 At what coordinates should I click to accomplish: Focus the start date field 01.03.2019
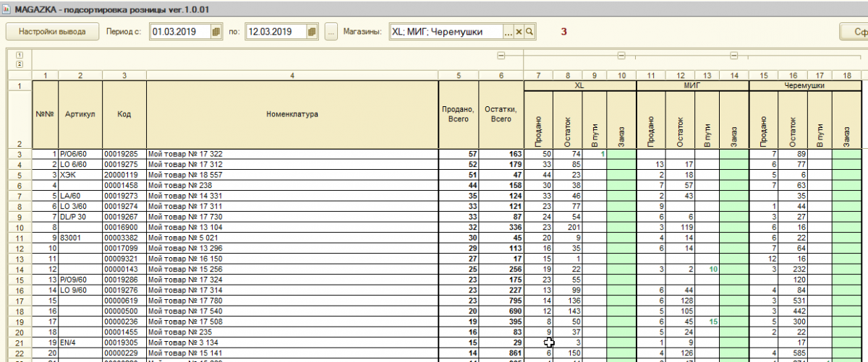coord(181,32)
